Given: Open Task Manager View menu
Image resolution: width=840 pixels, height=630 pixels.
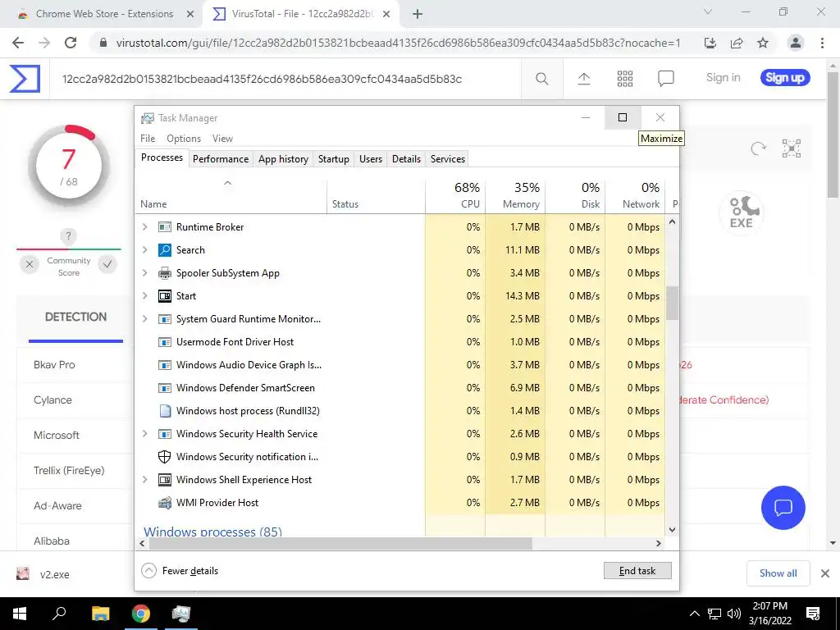Looking at the screenshot, I should click(222, 138).
